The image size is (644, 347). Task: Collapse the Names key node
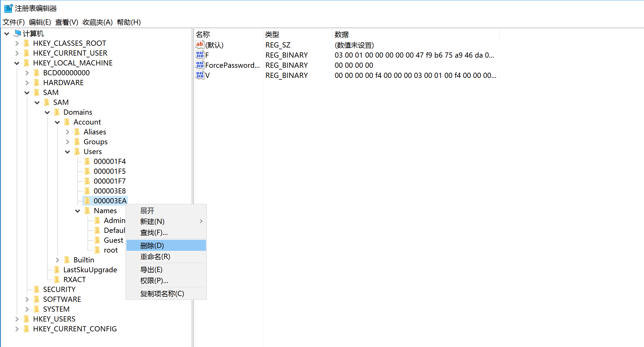click(x=78, y=211)
